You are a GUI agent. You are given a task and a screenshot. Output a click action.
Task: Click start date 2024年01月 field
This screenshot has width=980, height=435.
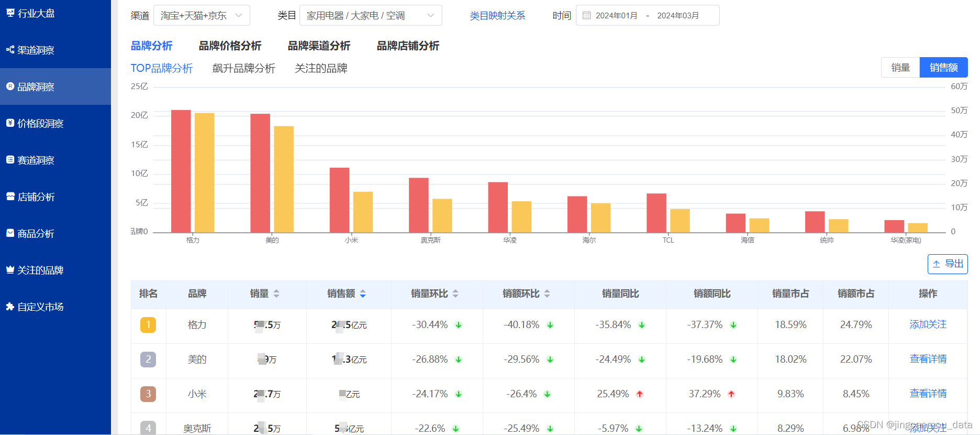pyautogui.click(x=617, y=16)
